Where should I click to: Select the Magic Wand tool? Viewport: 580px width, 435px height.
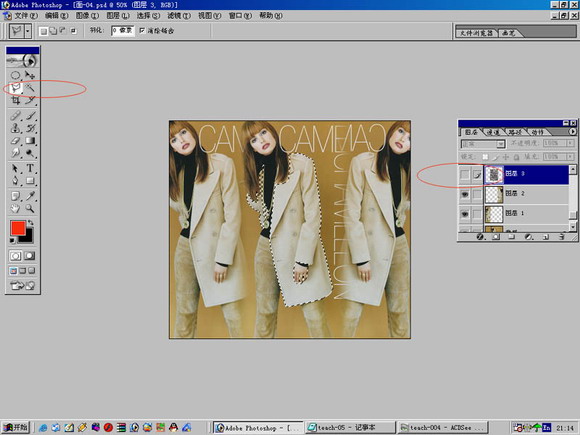[x=30, y=88]
